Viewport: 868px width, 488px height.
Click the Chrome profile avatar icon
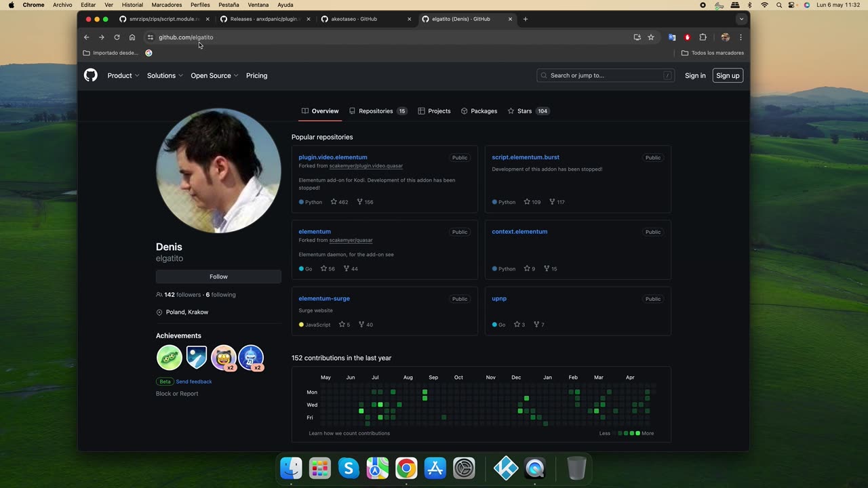coord(725,37)
